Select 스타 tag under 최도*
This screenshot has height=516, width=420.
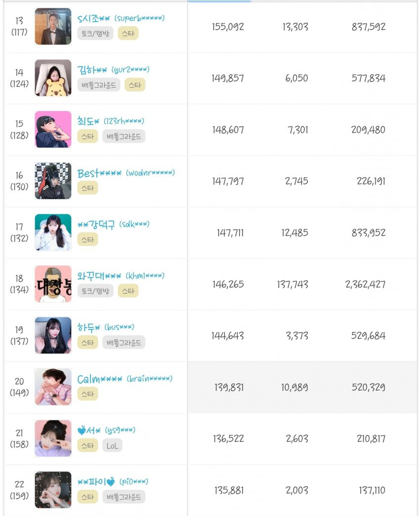point(87,137)
